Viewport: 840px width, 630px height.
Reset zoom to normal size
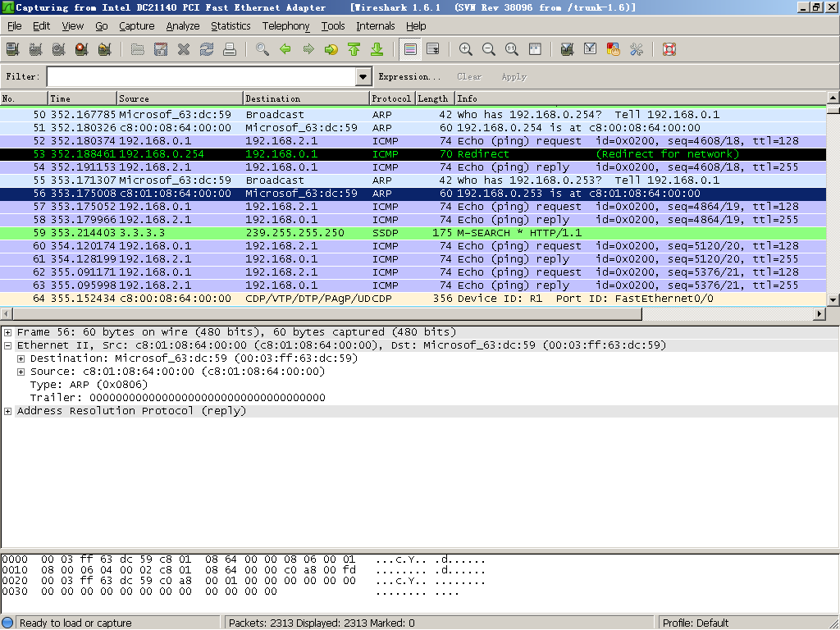click(x=512, y=50)
